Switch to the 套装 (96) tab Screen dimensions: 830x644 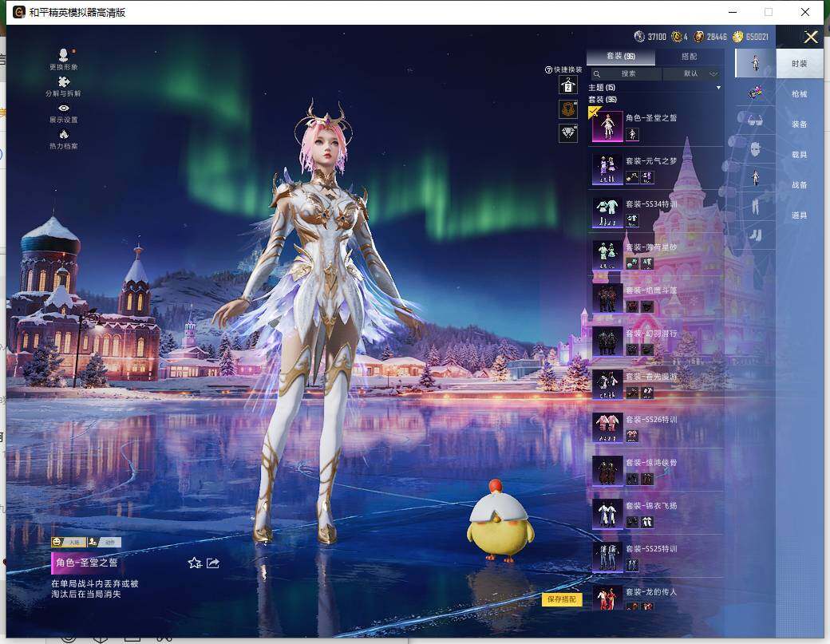[x=621, y=56]
